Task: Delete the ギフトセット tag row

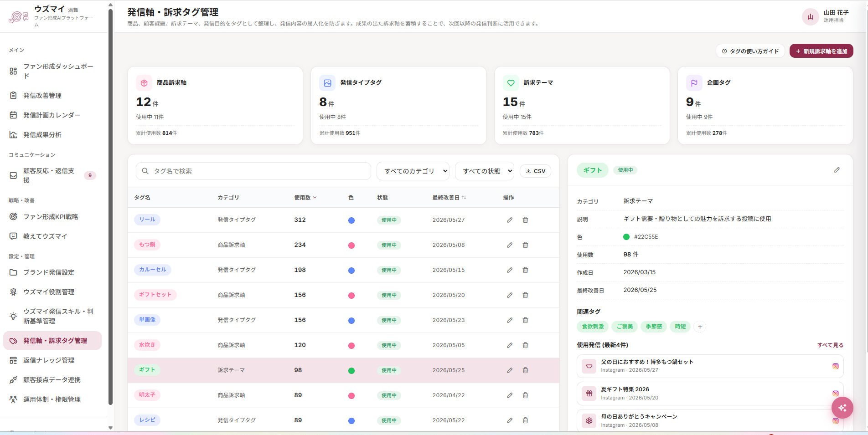Action: tap(525, 295)
